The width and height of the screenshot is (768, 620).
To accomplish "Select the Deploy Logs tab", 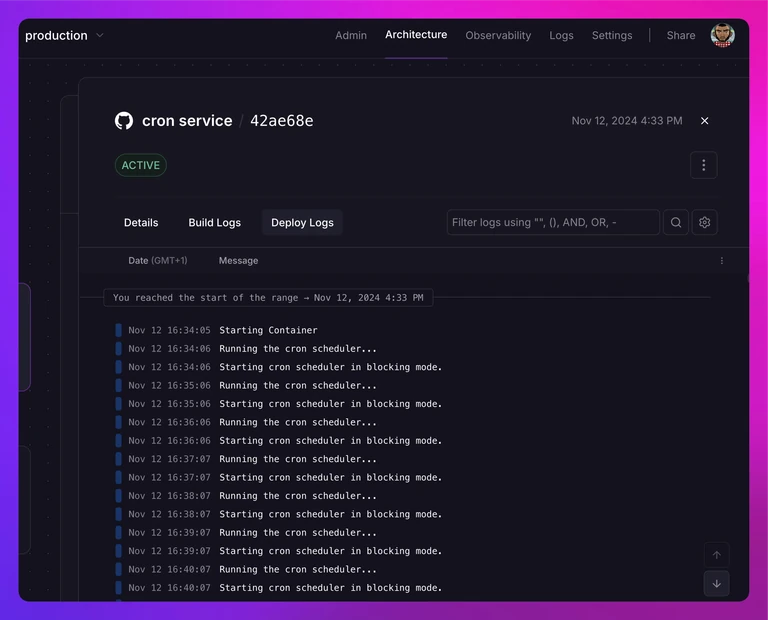I will [302, 222].
